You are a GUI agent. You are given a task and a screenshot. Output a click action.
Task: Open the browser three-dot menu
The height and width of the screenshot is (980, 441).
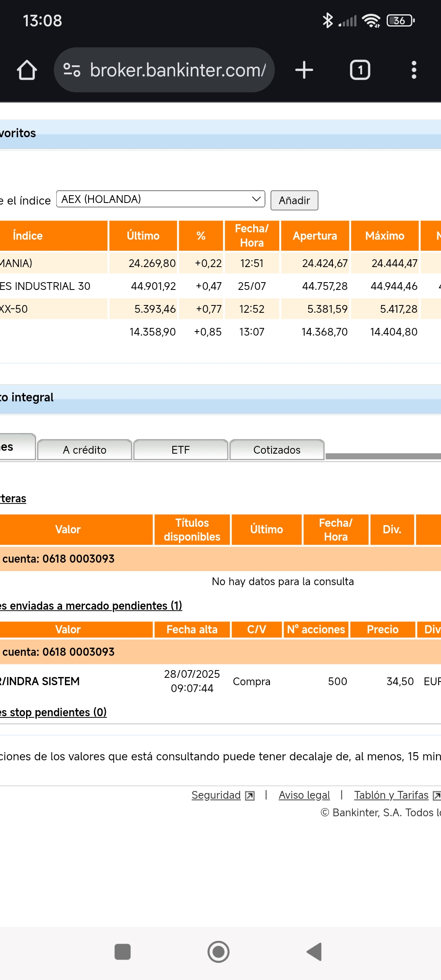[414, 70]
